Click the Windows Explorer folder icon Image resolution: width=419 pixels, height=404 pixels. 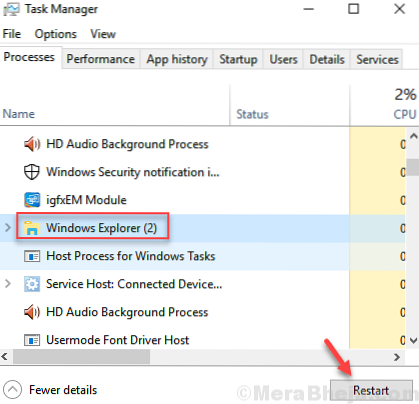tap(32, 228)
